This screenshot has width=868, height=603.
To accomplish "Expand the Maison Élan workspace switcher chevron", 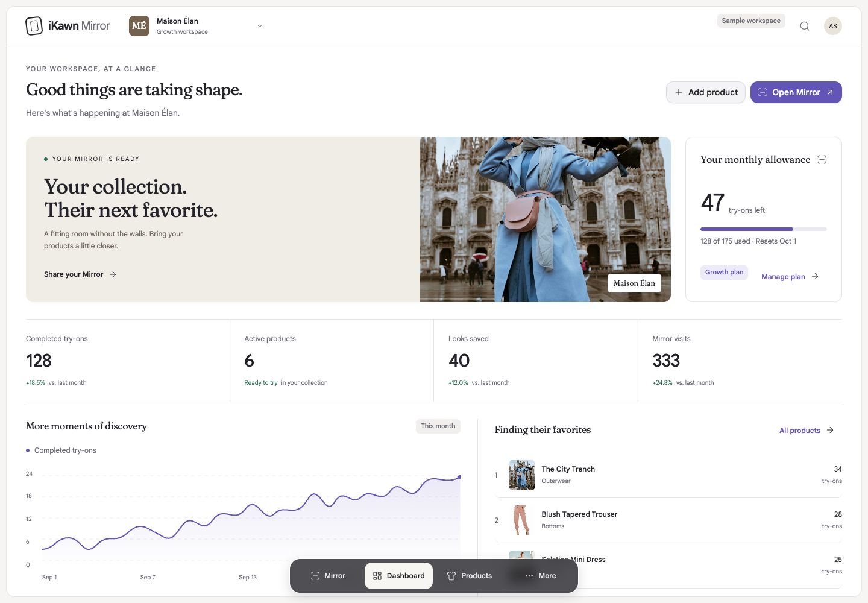I will (x=260, y=26).
